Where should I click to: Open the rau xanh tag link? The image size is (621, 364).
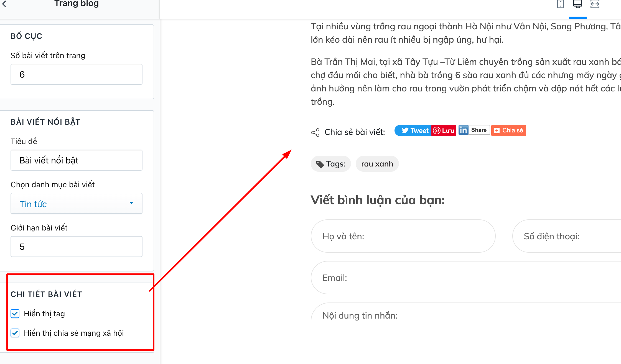pos(377,164)
